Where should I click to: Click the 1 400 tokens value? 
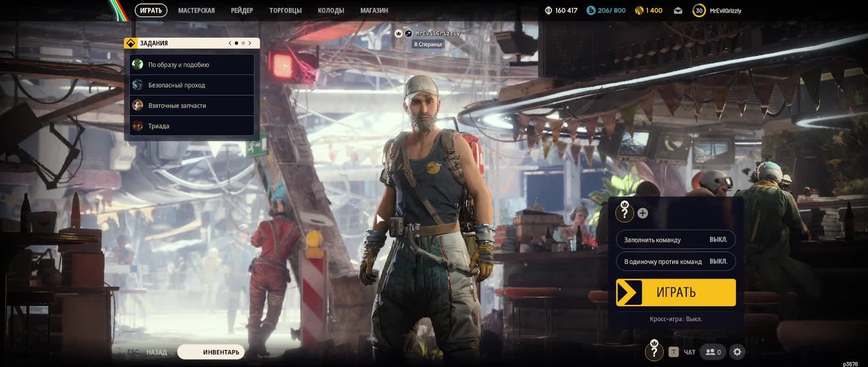click(x=654, y=10)
